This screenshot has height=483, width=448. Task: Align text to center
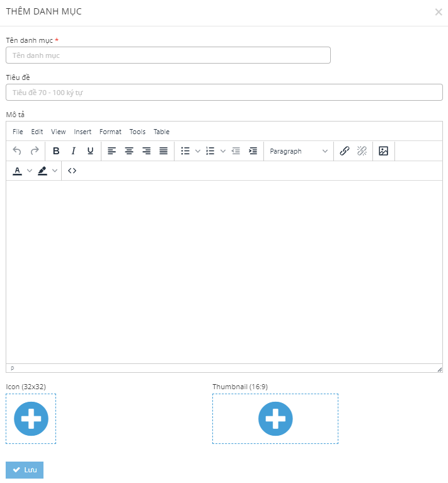click(x=129, y=151)
